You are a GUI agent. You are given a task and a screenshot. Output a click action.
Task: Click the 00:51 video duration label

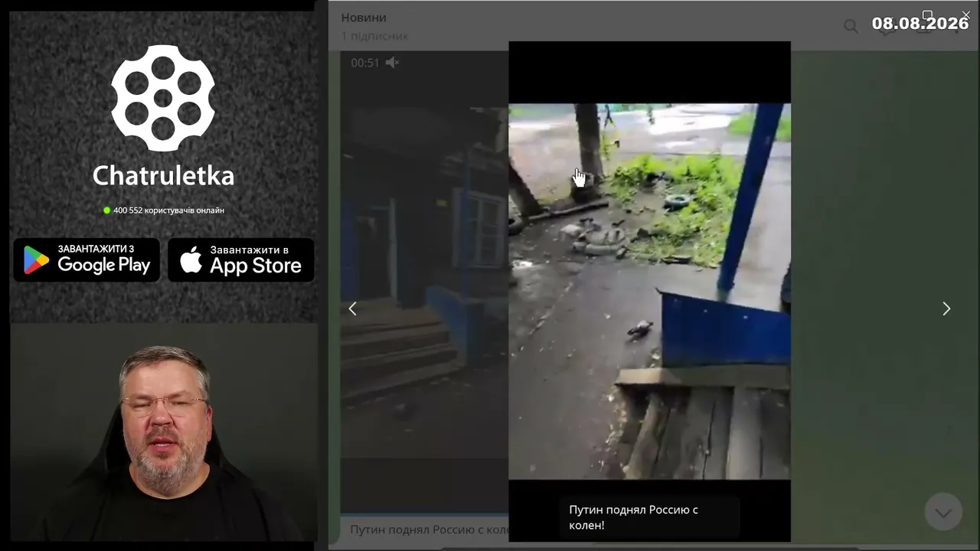365,63
